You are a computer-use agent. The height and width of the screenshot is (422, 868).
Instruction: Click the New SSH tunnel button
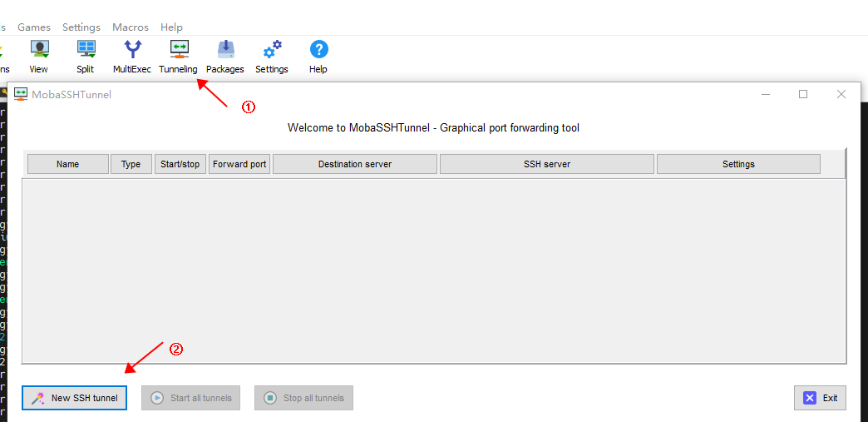75,398
